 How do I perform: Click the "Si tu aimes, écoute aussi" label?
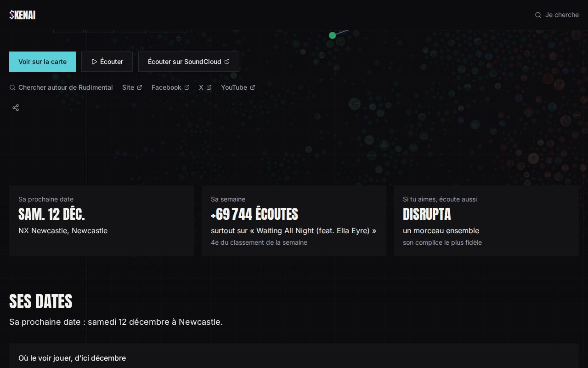[440, 199]
